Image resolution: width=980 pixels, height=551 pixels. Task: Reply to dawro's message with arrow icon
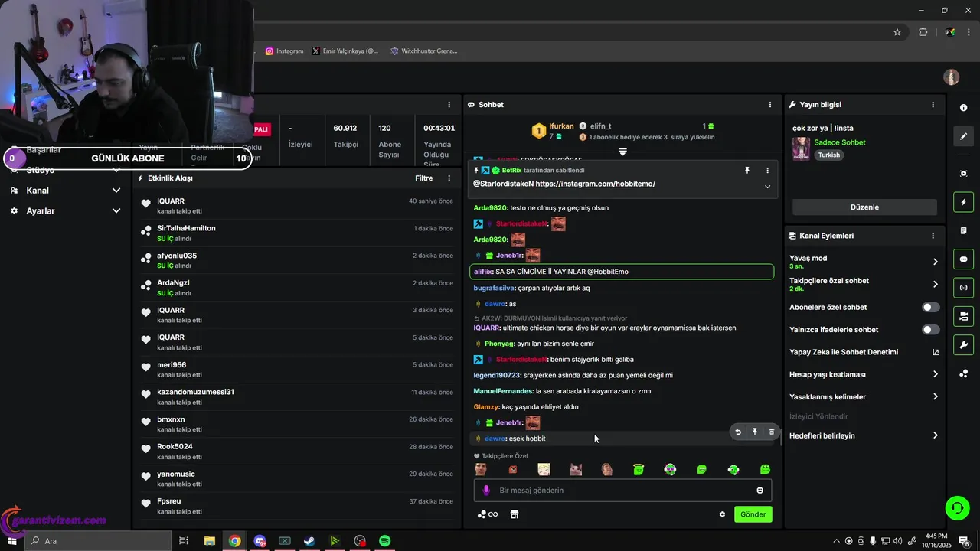click(738, 432)
